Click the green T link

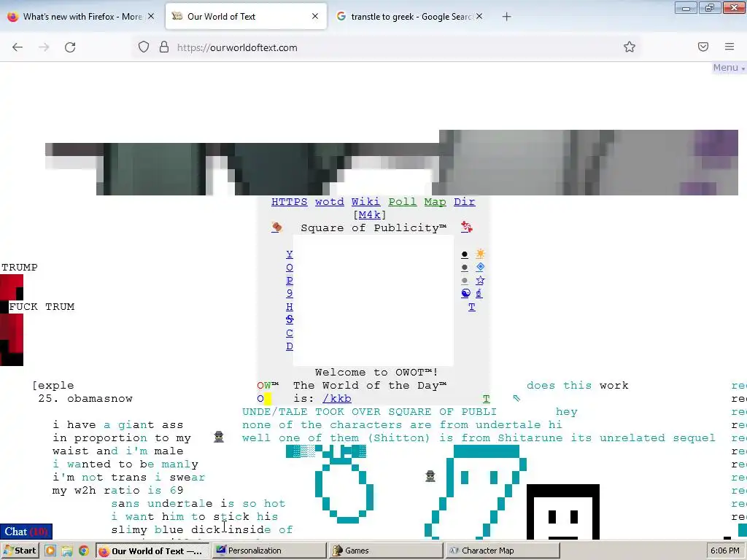pyautogui.click(x=486, y=399)
